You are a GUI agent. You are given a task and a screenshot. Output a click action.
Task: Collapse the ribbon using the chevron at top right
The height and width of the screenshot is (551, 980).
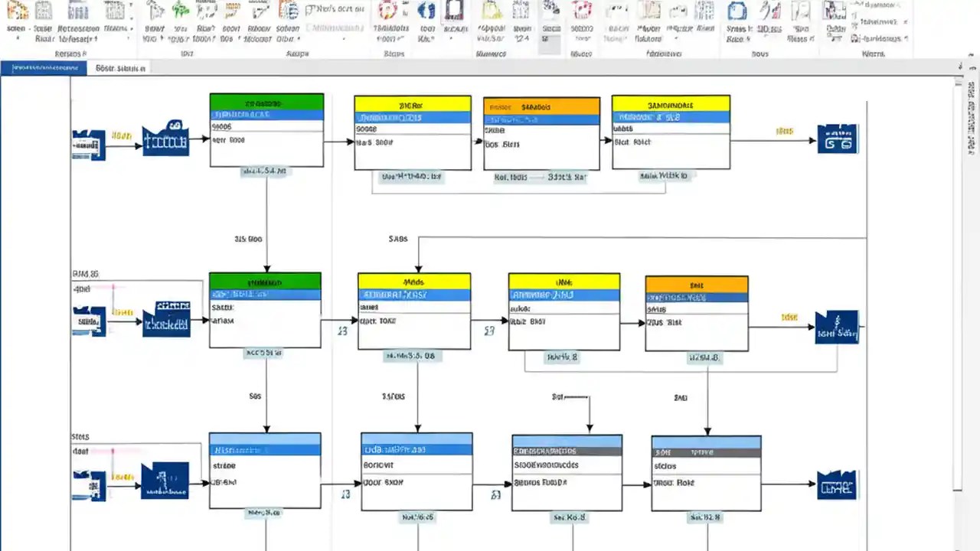click(x=971, y=55)
